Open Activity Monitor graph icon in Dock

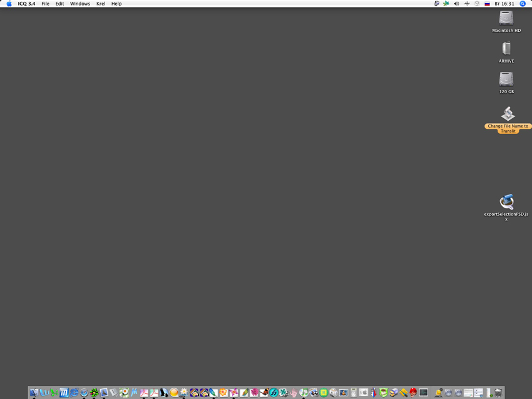tap(424, 393)
